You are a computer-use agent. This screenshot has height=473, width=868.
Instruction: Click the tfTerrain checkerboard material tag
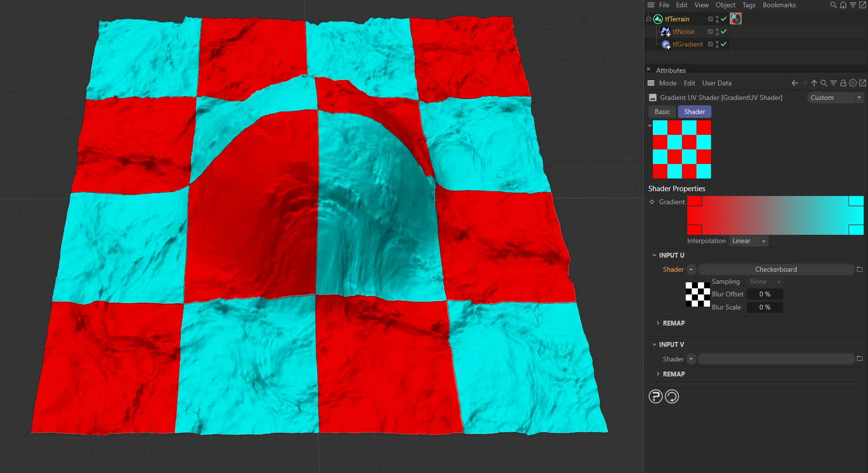point(735,19)
